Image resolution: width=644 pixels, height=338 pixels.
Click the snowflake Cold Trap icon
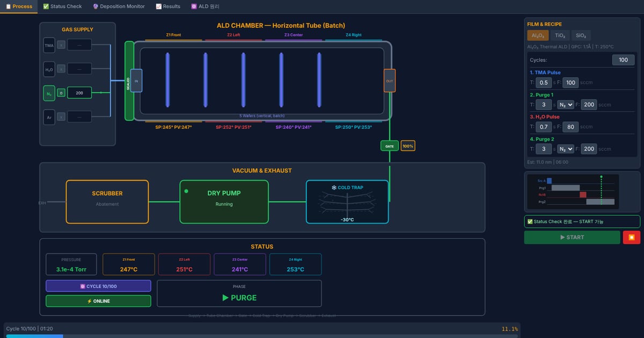point(334,188)
